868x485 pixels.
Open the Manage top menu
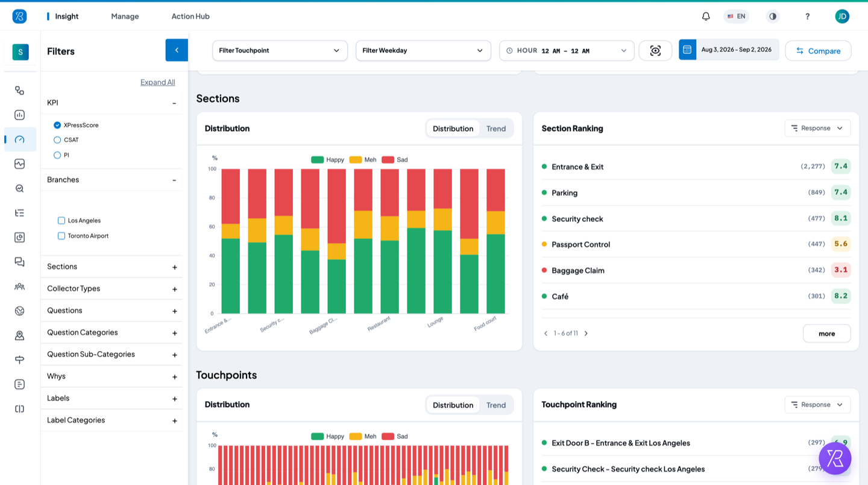125,16
